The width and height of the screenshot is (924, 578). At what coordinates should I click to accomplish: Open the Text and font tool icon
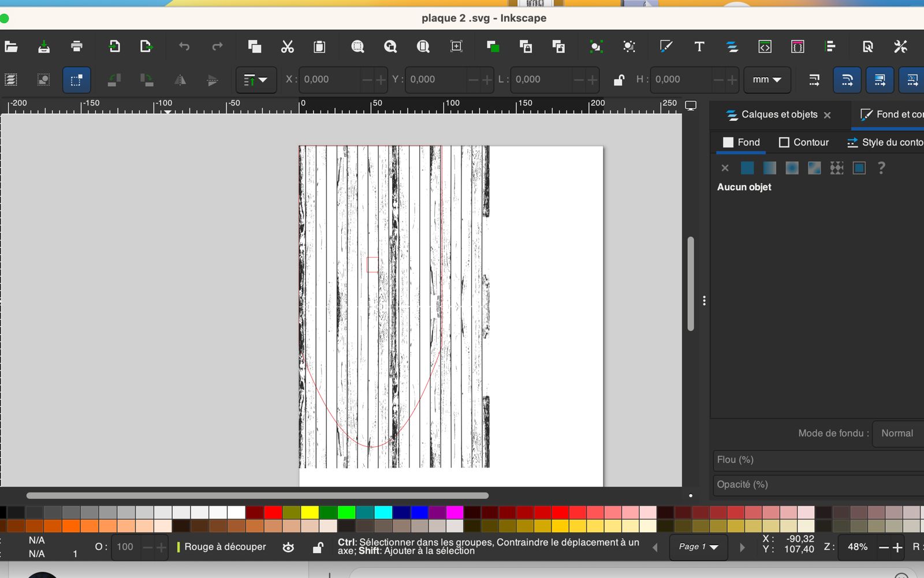[x=699, y=47]
